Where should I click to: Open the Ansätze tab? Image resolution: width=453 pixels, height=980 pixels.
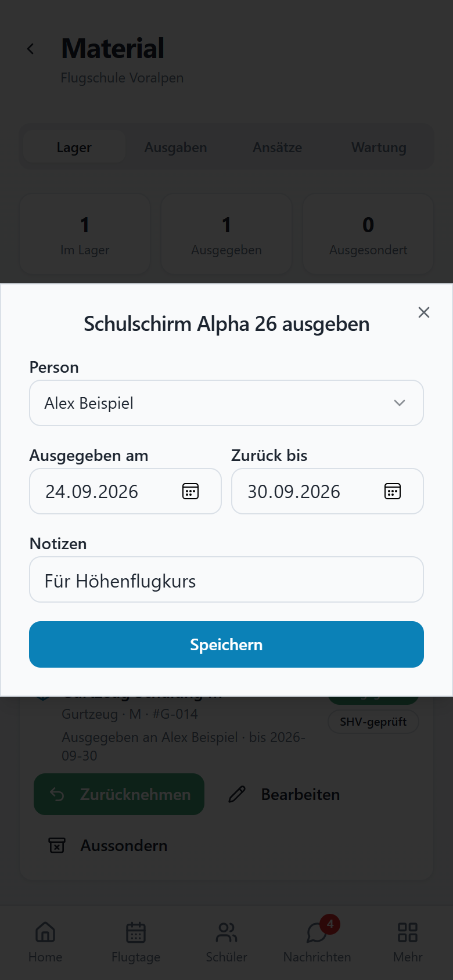277,147
